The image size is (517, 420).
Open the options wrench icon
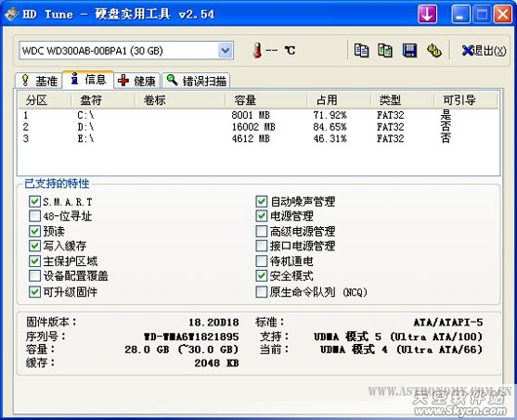click(x=434, y=51)
